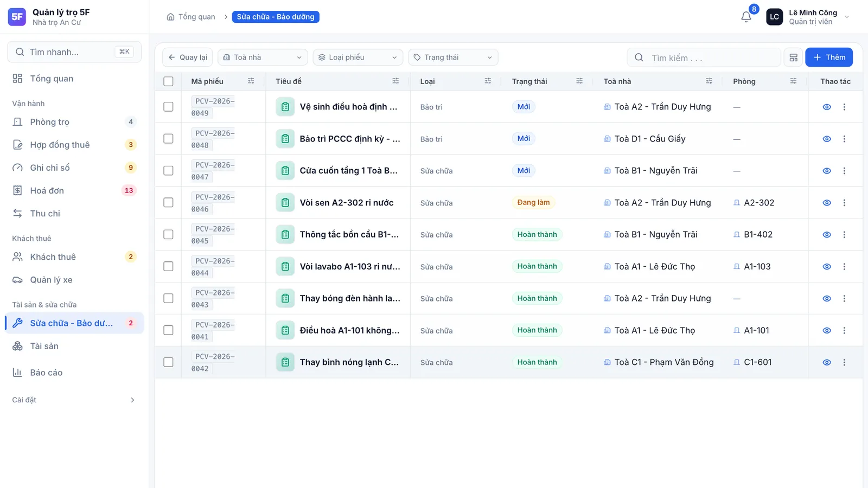Open column options for Trạng thái

point(579,81)
